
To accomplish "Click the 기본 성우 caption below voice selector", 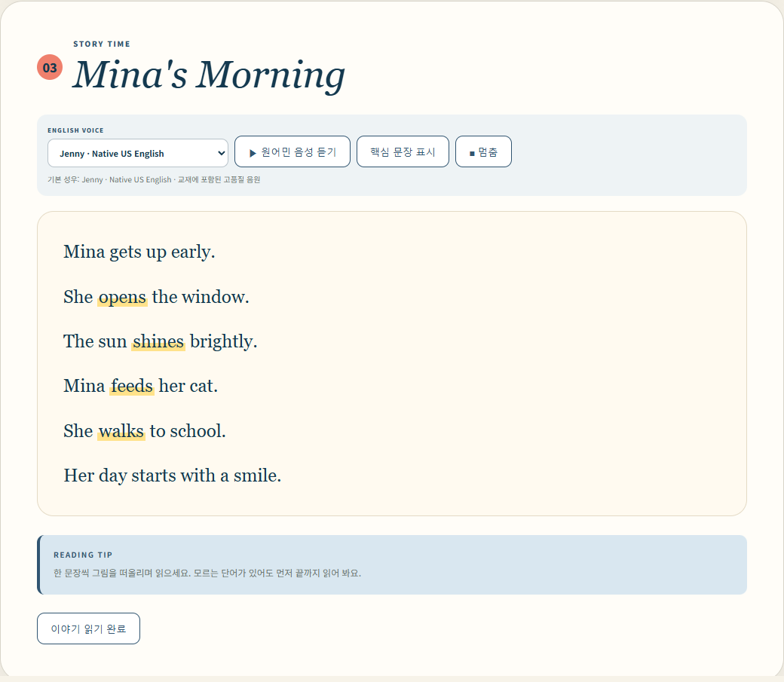I will click(x=154, y=179).
